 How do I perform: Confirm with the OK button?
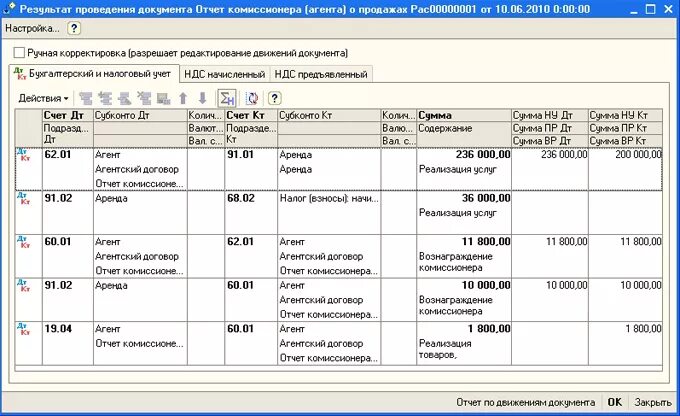coord(615,403)
